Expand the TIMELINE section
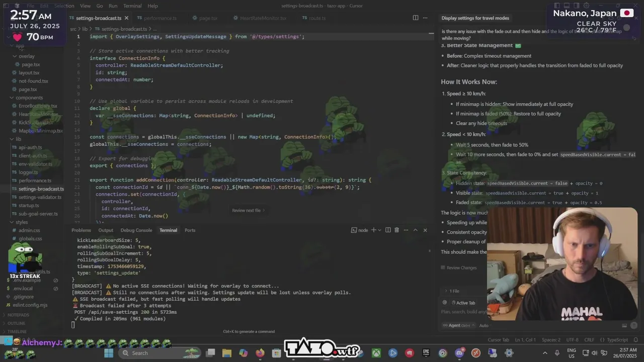The image size is (644, 362). [17, 332]
